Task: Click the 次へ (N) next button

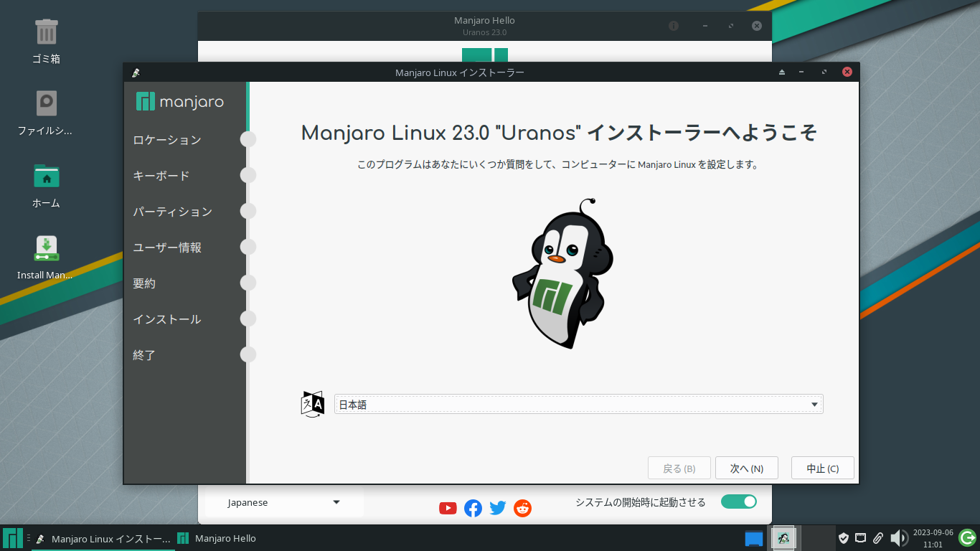Action: 747,468
